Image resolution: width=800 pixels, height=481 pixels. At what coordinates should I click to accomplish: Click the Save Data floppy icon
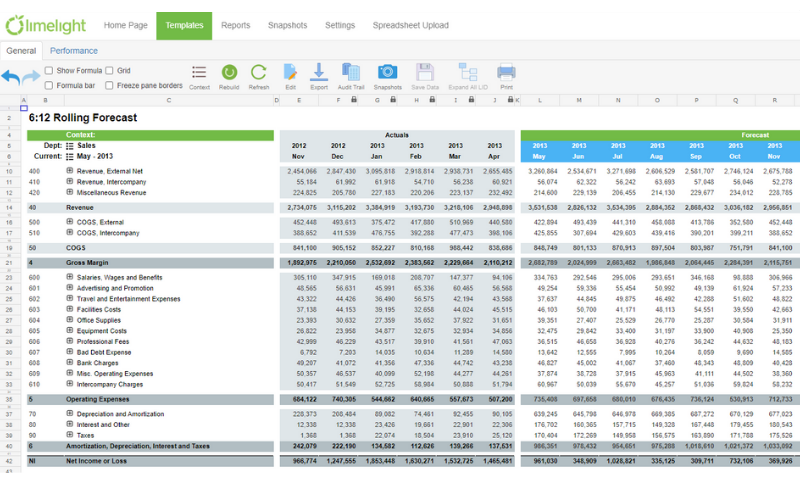pos(424,72)
